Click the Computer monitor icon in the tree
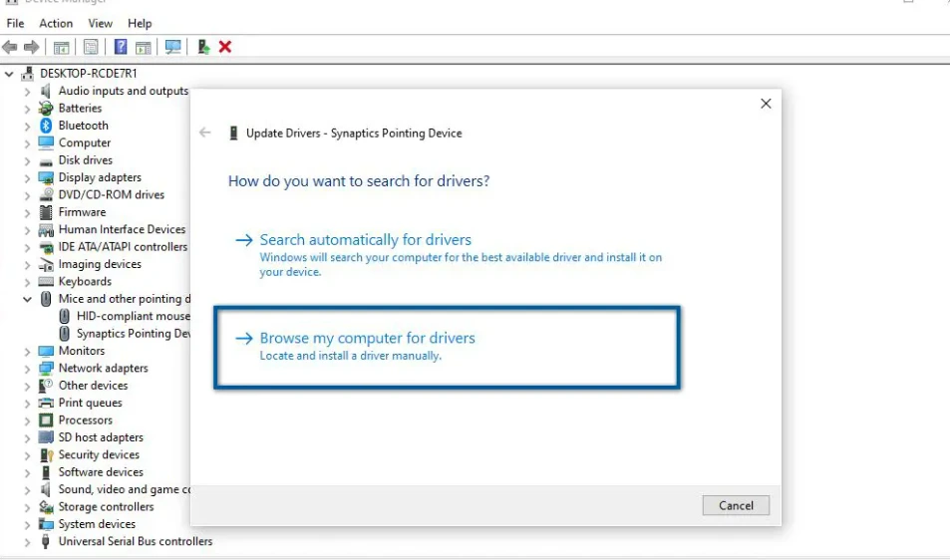The width and height of the screenshot is (950, 560). pyautogui.click(x=46, y=142)
